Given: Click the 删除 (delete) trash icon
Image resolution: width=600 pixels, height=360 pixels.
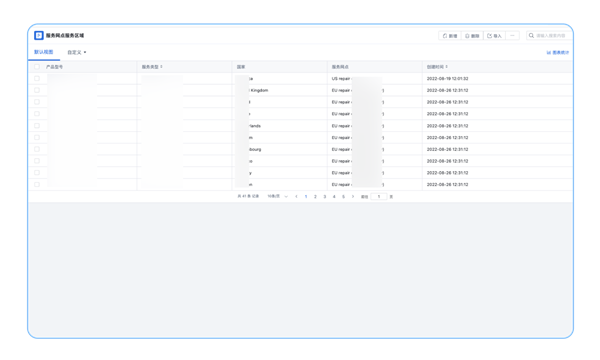Looking at the screenshot, I should (467, 36).
